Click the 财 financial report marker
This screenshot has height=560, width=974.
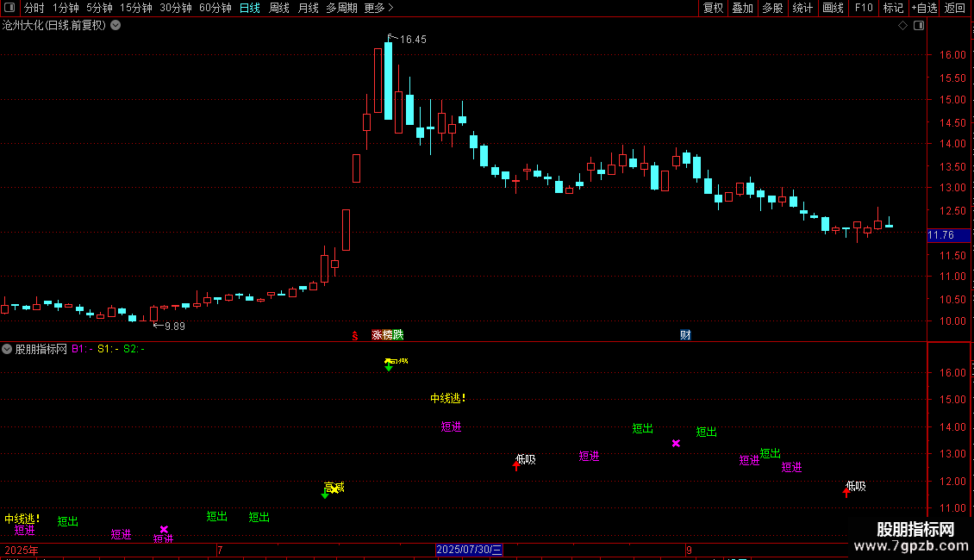pyautogui.click(x=685, y=335)
